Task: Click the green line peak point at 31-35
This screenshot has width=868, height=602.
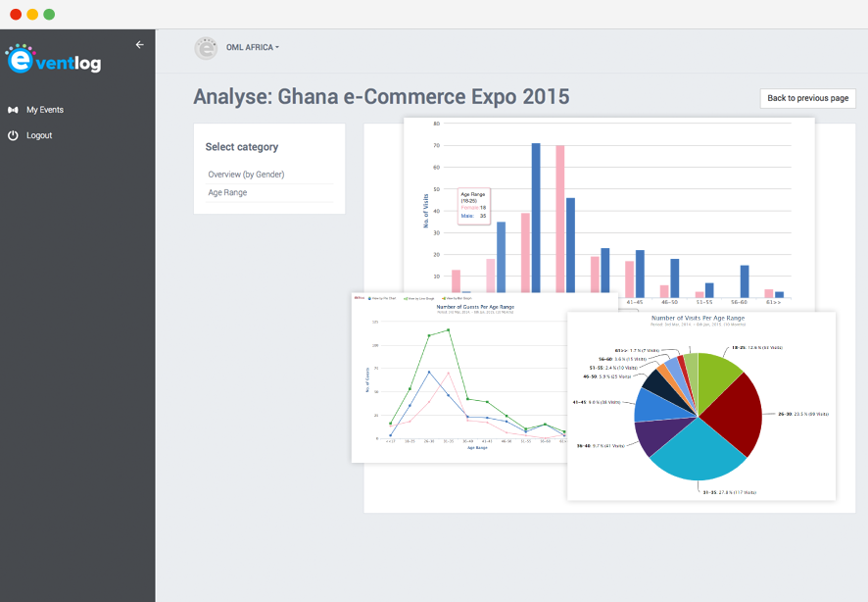Action: (449, 330)
